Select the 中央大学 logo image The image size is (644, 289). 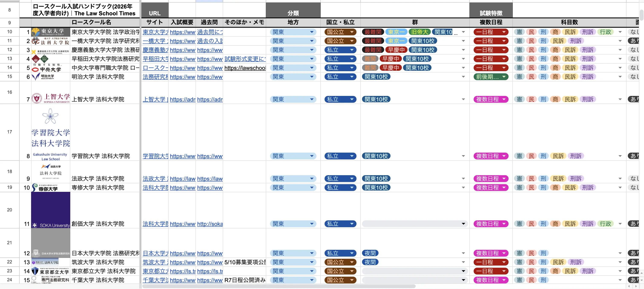point(47,68)
